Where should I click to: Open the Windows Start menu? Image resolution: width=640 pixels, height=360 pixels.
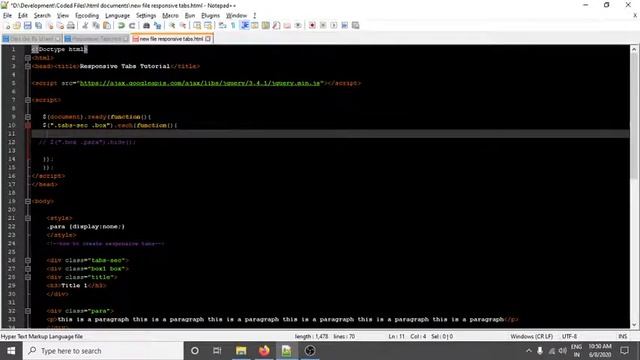click(x=11, y=351)
